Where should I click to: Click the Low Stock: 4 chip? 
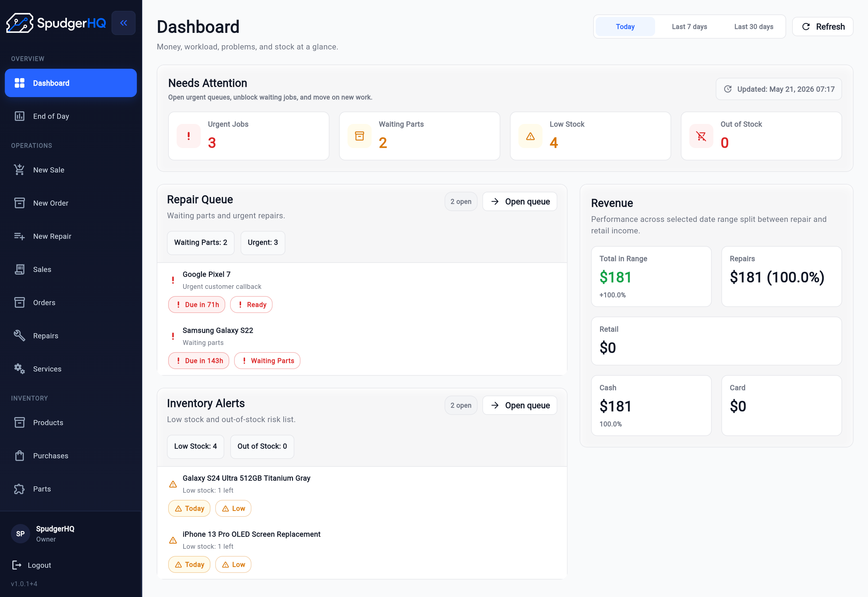point(196,447)
